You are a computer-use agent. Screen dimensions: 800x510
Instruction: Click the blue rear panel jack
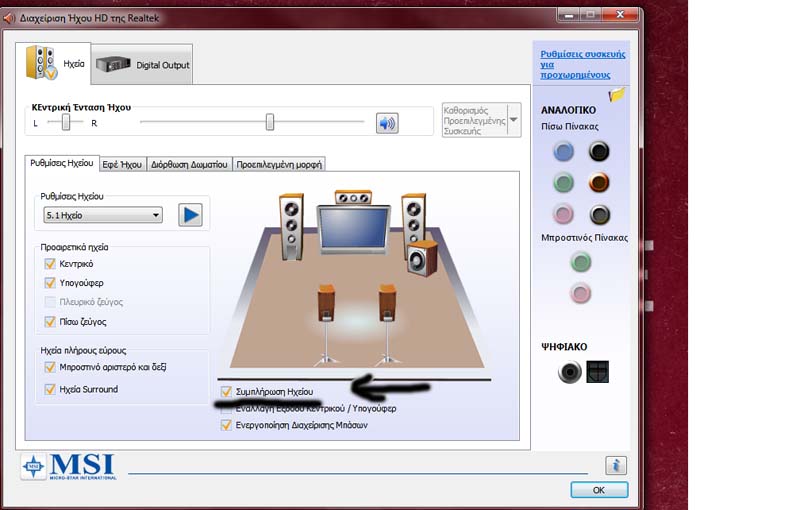pyautogui.click(x=563, y=151)
